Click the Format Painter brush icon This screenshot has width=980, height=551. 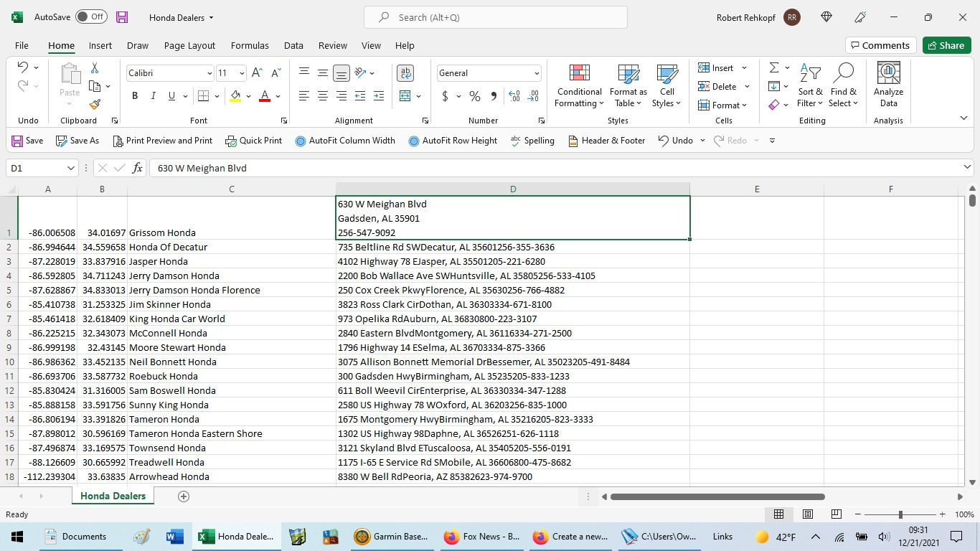[95, 104]
